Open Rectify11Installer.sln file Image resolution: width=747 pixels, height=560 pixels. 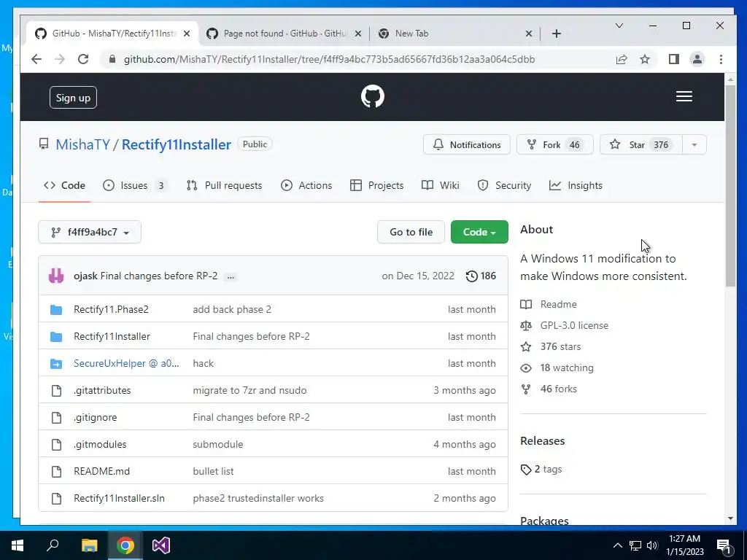click(x=119, y=499)
